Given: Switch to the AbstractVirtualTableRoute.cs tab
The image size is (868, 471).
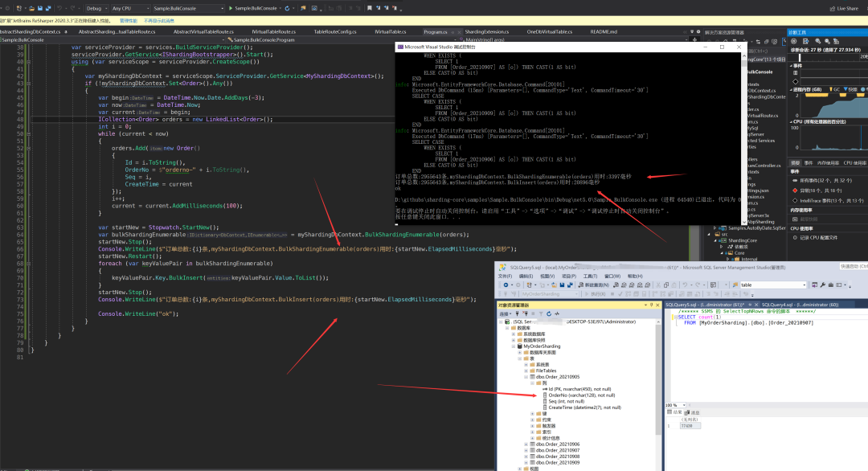Looking at the screenshot, I should pyautogui.click(x=203, y=31).
